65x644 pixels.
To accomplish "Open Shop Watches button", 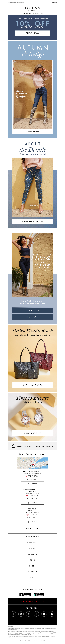I will pos(32,433).
